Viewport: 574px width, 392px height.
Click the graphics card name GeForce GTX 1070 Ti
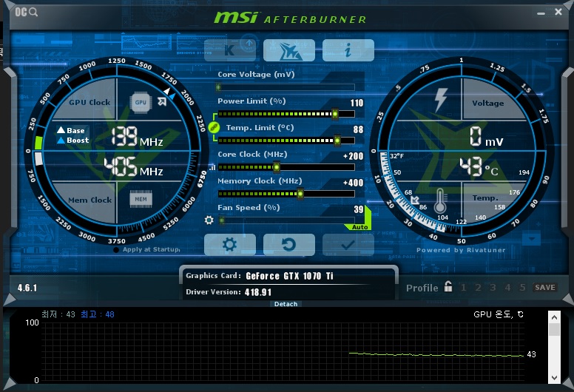(289, 276)
